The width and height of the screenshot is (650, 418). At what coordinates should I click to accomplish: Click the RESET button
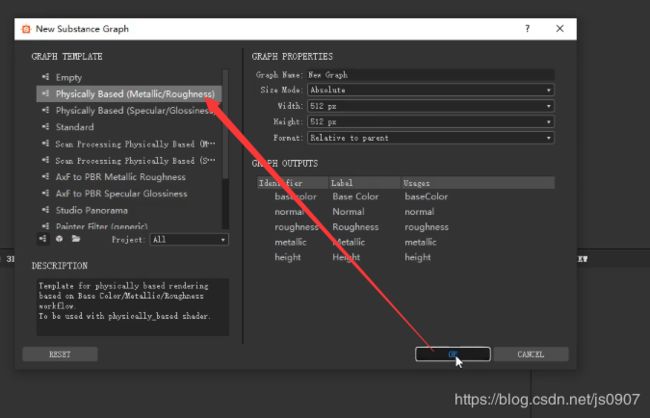tap(60, 354)
